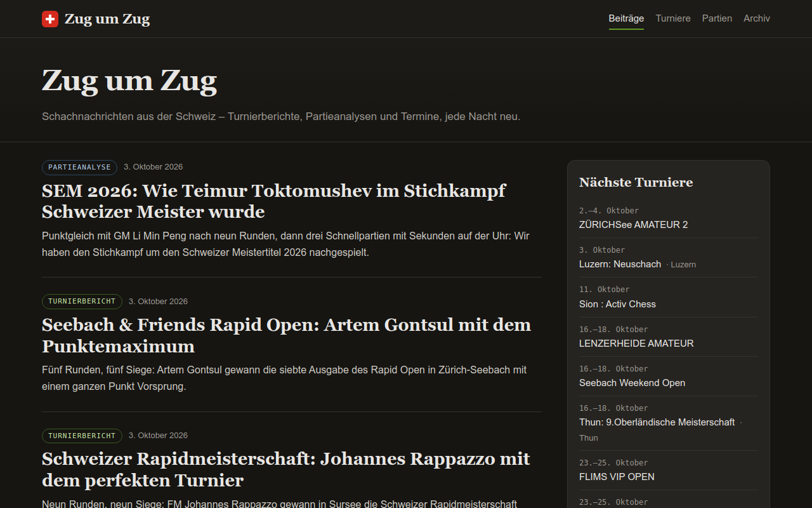The height and width of the screenshot is (508, 812).
Task: Select the Partieanalyse category tag
Action: coord(79,167)
